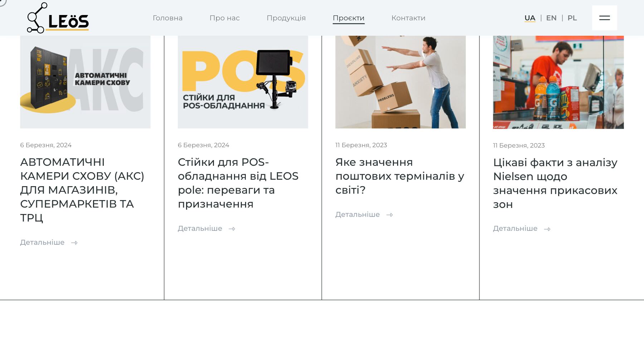Click Детальніше under the поштових терміналів article
This screenshot has width=644, height=343.
pos(357,214)
